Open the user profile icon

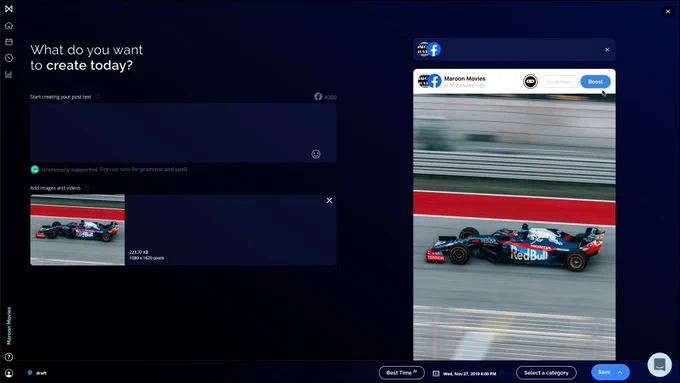click(x=9, y=373)
